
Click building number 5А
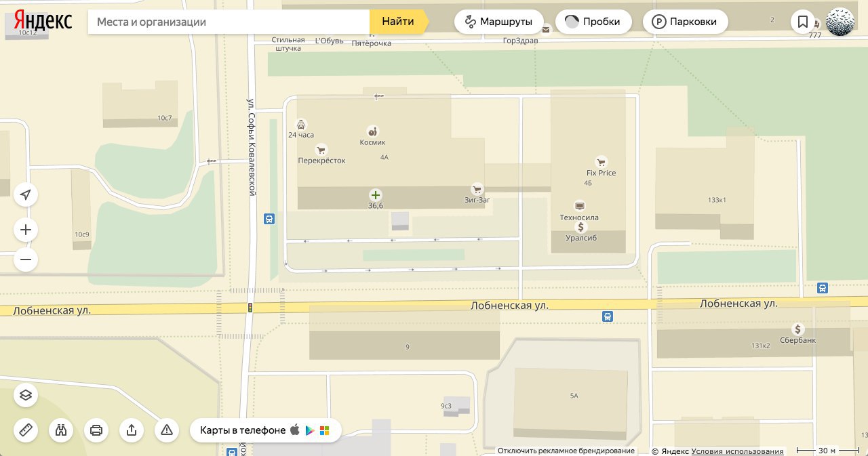[x=574, y=396]
